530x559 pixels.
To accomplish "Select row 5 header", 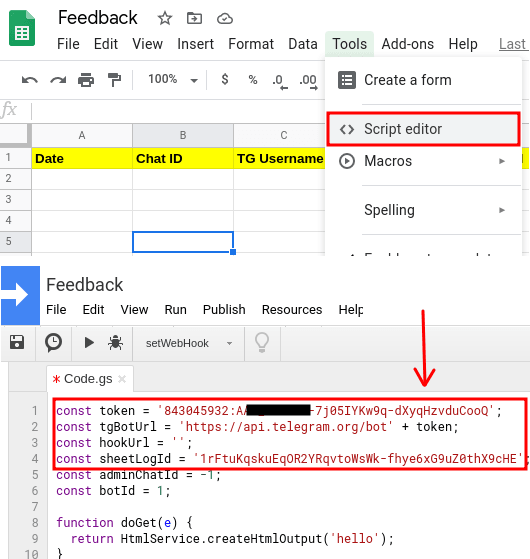I will (15, 241).
